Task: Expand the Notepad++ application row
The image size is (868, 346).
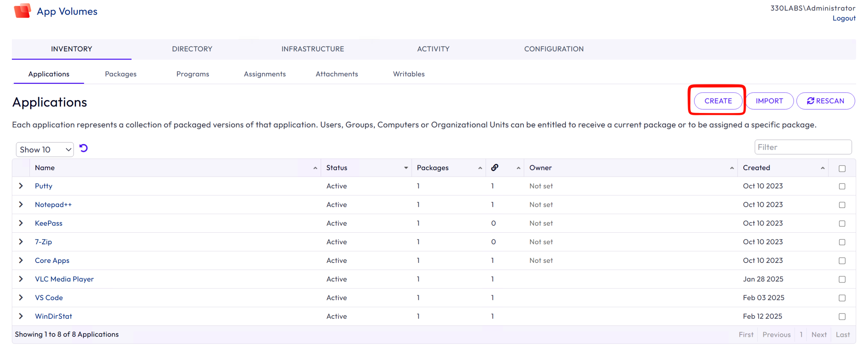Action: point(21,205)
